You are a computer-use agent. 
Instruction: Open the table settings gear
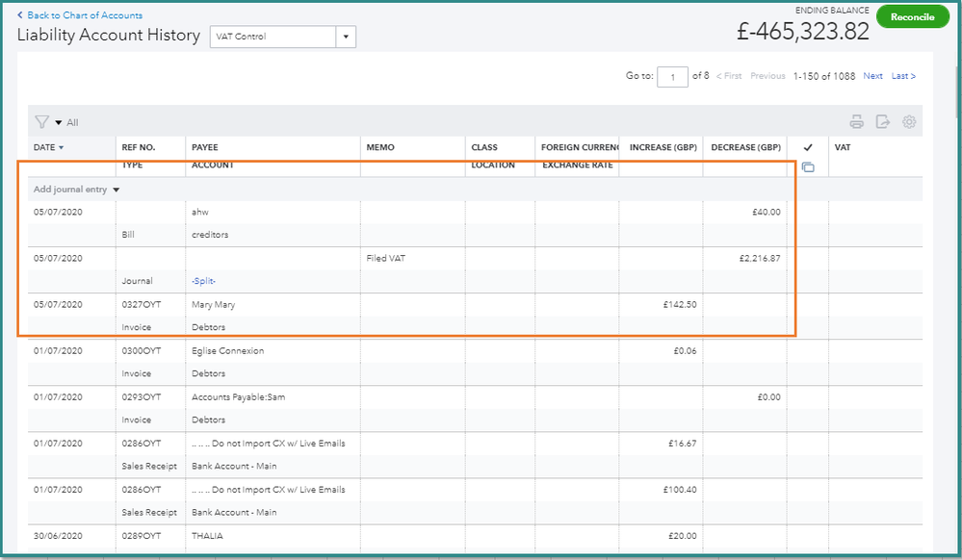click(x=909, y=122)
